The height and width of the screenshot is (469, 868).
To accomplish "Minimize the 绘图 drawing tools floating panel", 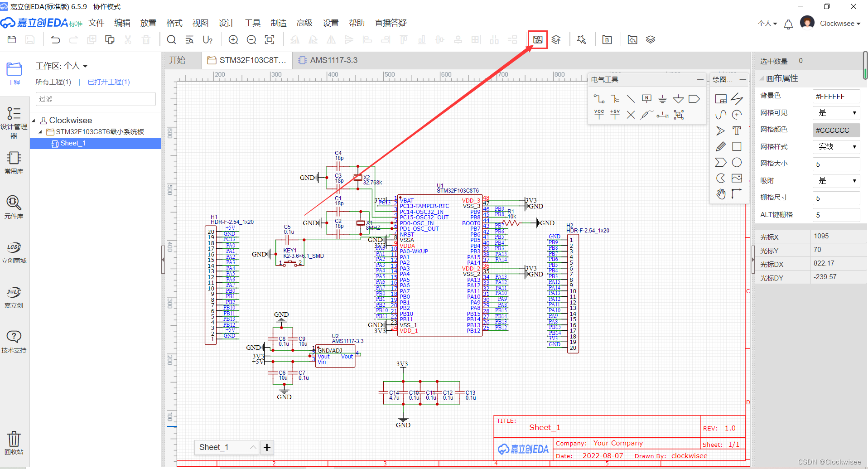I will (743, 79).
